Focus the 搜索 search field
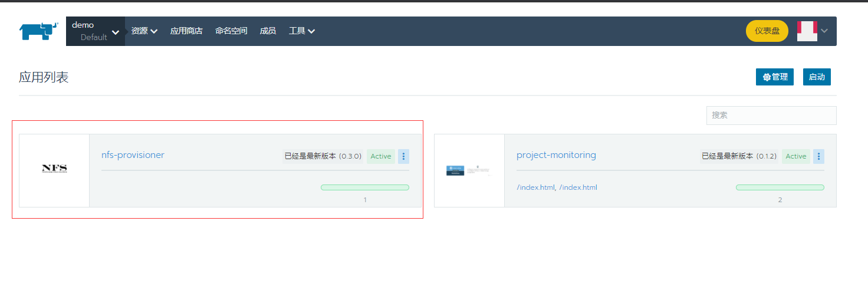This screenshot has width=868, height=290. (x=771, y=116)
